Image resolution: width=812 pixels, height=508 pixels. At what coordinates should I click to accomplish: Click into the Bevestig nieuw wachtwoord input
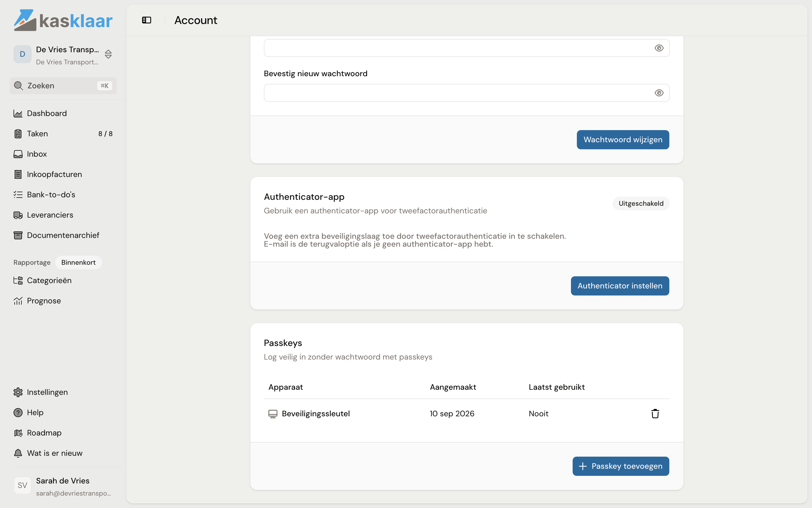click(467, 93)
